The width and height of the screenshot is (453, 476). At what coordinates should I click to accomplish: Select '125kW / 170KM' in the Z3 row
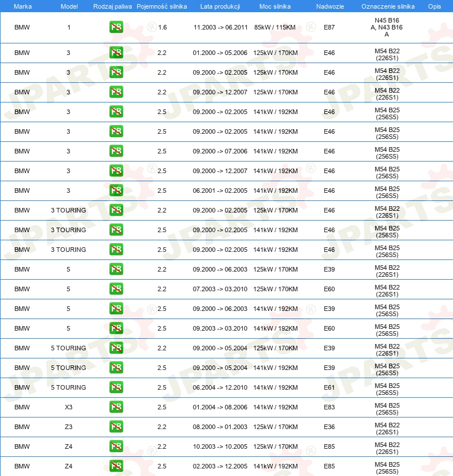tap(276, 427)
